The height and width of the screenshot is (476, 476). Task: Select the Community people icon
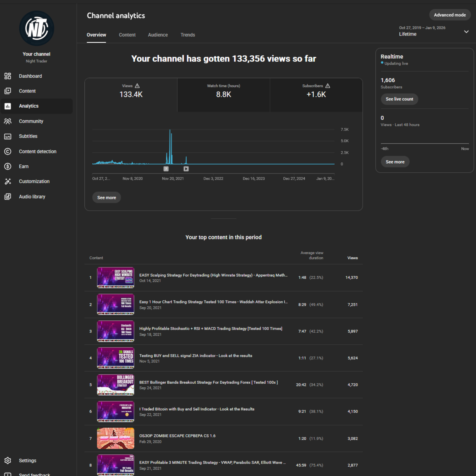click(x=8, y=121)
